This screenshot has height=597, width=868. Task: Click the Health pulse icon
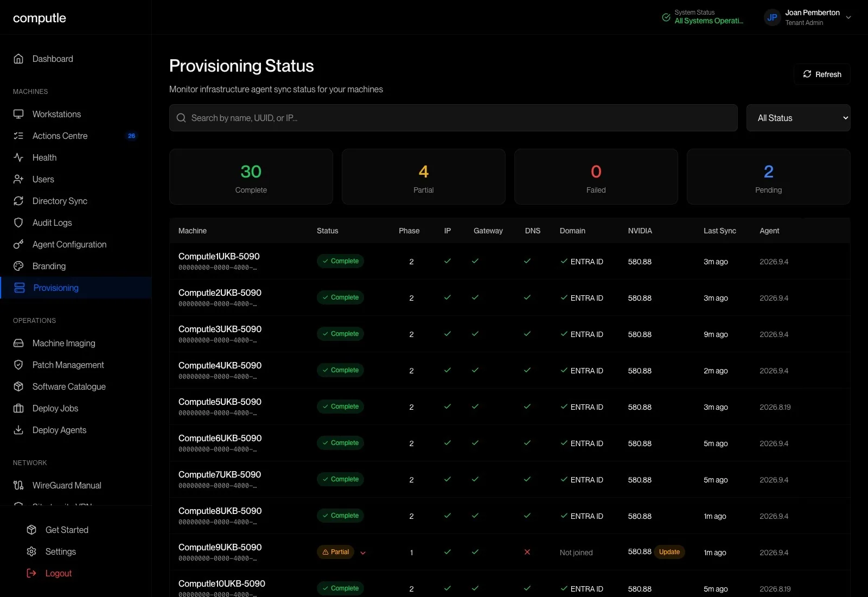(x=18, y=157)
